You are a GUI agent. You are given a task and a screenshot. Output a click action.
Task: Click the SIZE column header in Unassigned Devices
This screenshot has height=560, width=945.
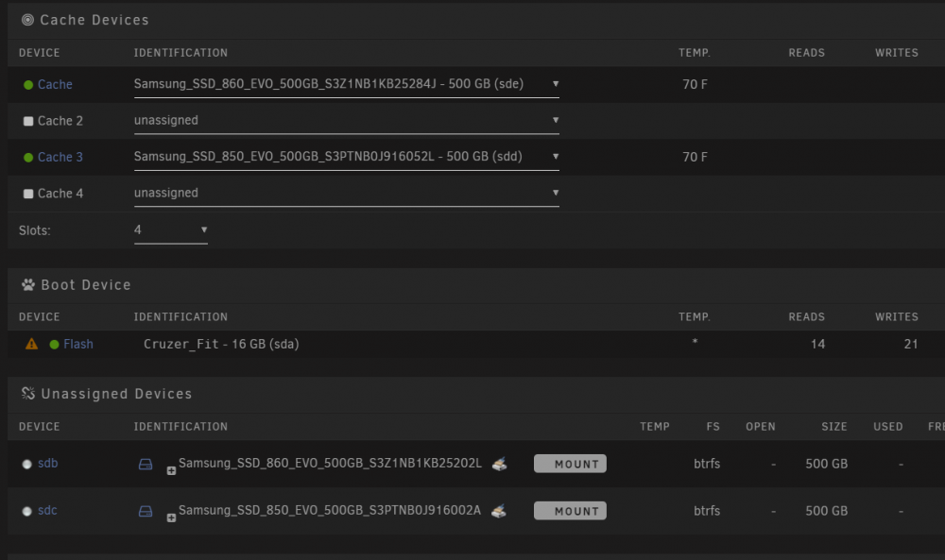(834, 426)
